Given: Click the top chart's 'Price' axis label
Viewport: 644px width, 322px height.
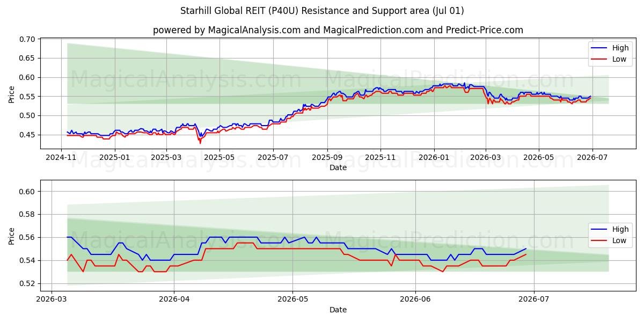Looking at the screenshot, I should click(12, 93).
